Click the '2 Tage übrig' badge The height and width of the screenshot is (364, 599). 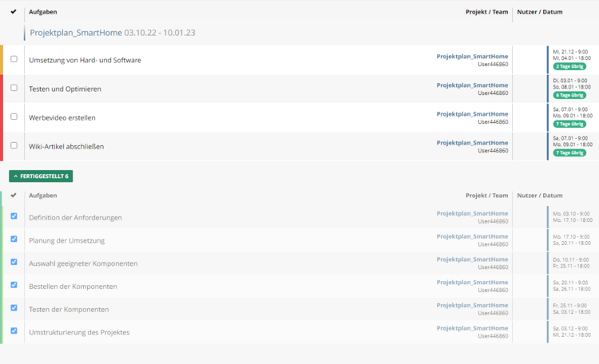coord(569,66)
